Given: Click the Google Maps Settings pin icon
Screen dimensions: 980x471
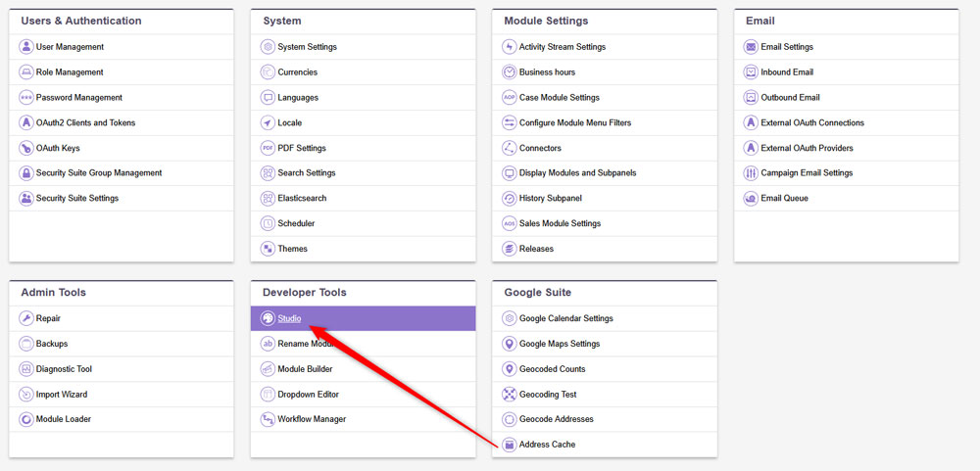Looking at the screenshot, I should coord(510,344).
